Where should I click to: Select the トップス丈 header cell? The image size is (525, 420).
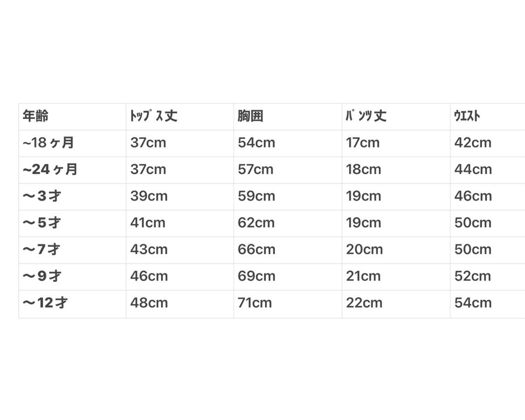coord(154,116)
